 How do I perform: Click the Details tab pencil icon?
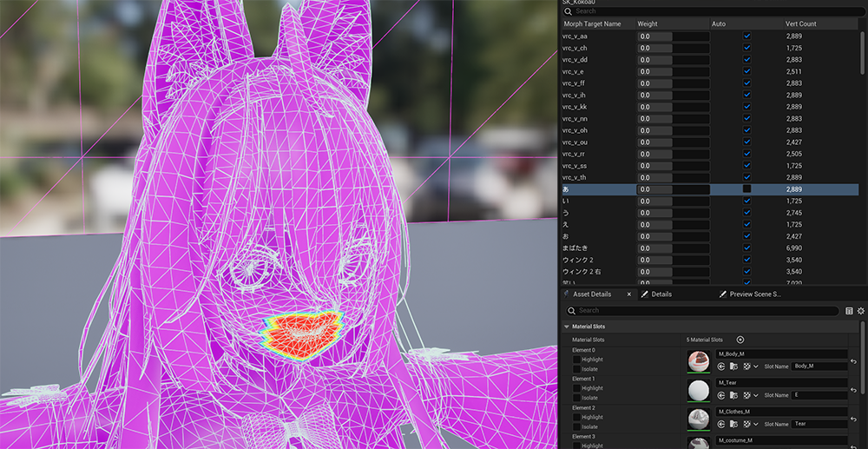click(x=644, y=294)
